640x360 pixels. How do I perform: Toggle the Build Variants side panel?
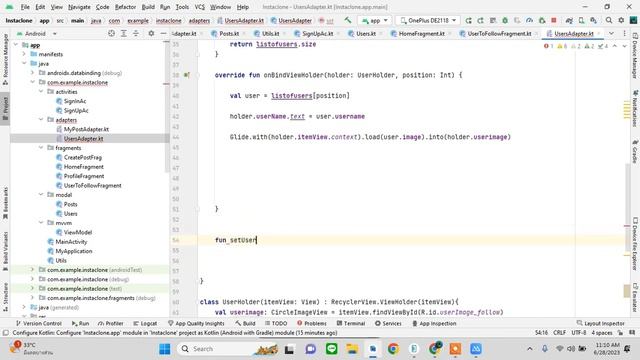[x=5, y=251]
